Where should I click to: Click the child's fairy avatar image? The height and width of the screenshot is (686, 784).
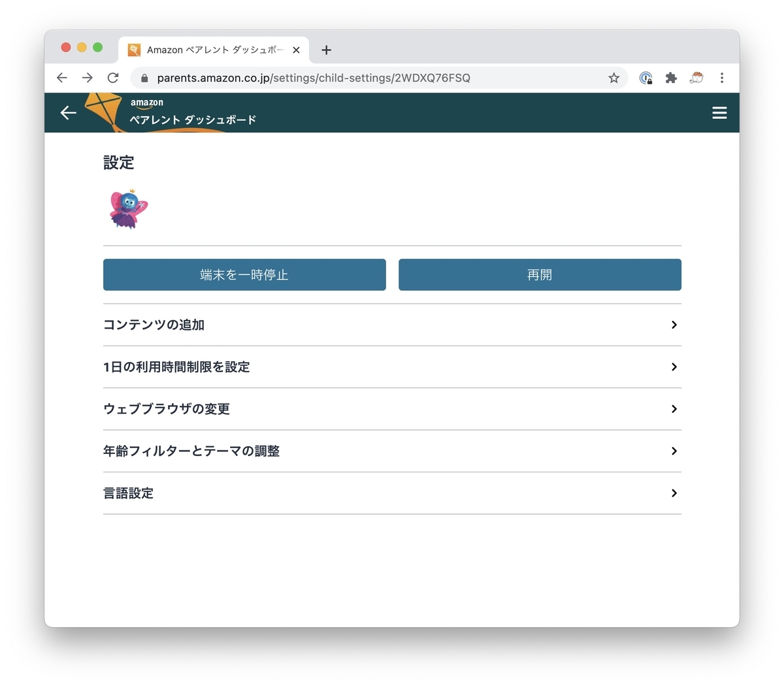coord(129,209)
